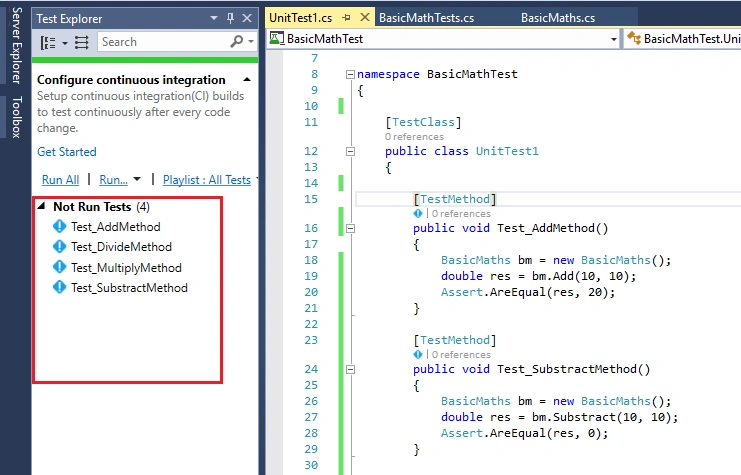The height and width of the screenshot is (475, 741).
Task: Click the auto-hide pin icon of Test Explorer
Action: click(x=230, y=18)
